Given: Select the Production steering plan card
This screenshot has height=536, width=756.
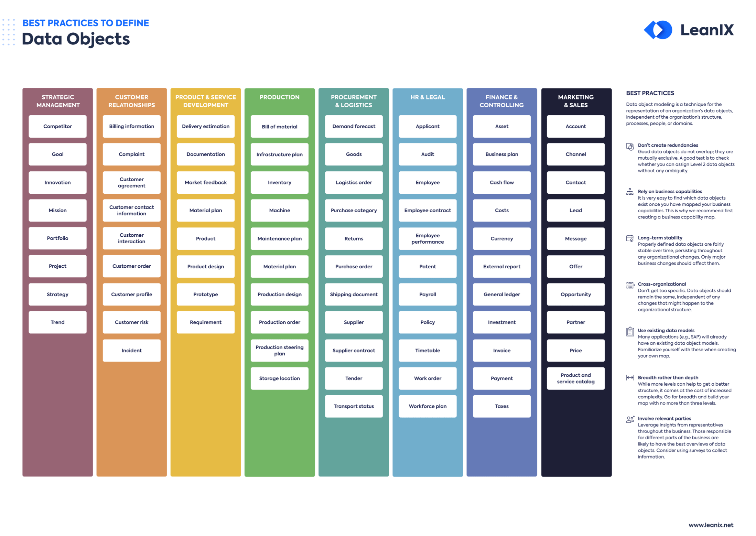Looking at the screenshot, I should (x=279, y=350).
